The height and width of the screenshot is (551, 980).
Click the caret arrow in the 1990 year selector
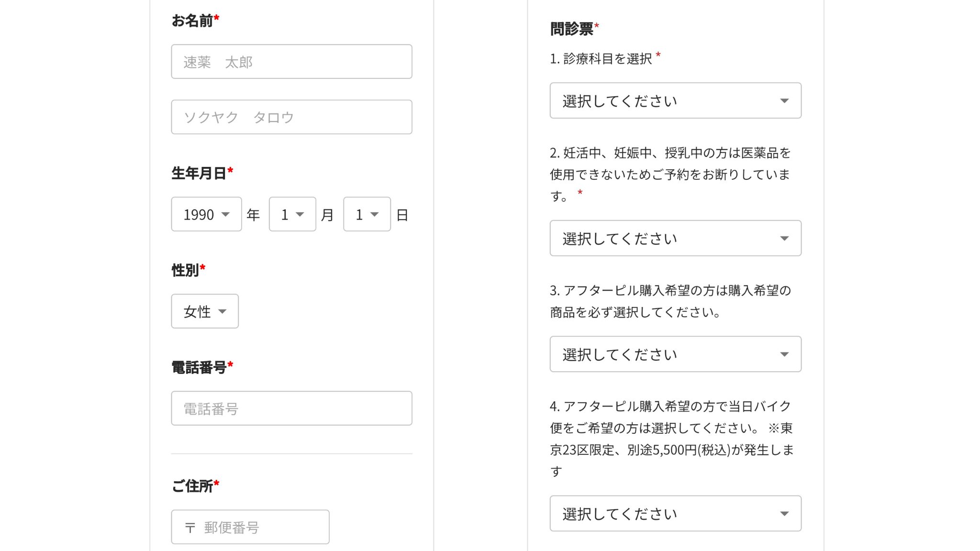coord(225,214)
